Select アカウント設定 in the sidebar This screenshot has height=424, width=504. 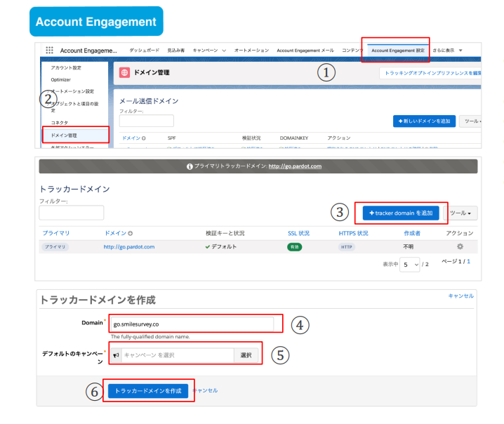(66, 68)
